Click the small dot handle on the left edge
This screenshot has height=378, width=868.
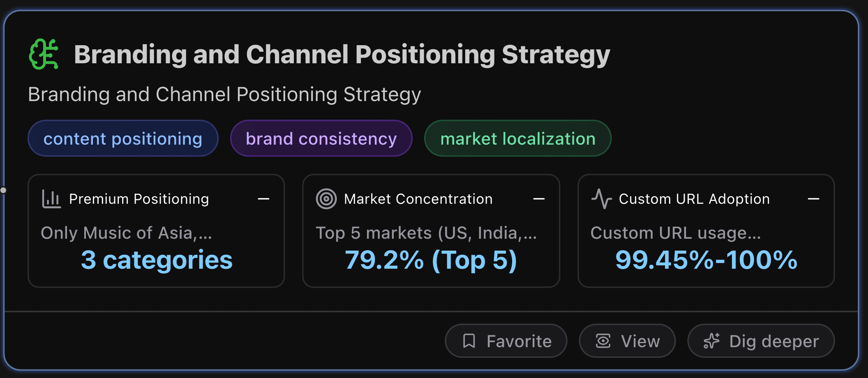tap(3, 190)
